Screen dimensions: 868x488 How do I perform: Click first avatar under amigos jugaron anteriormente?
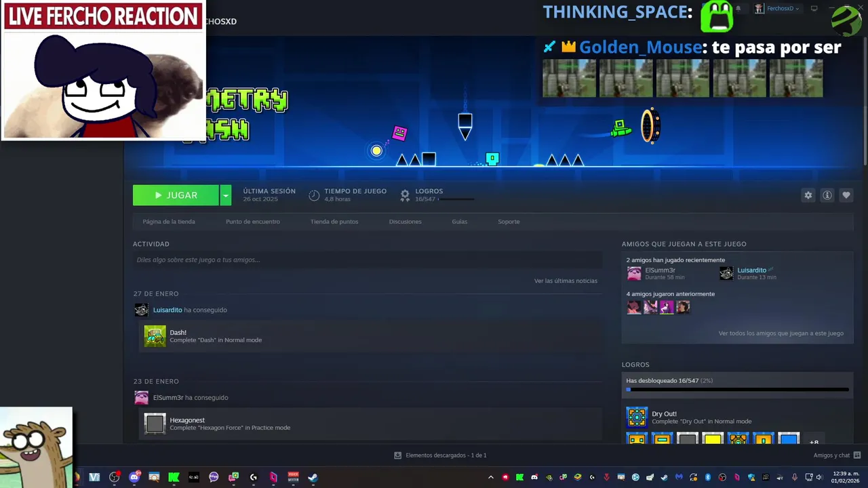click(634, 307)
